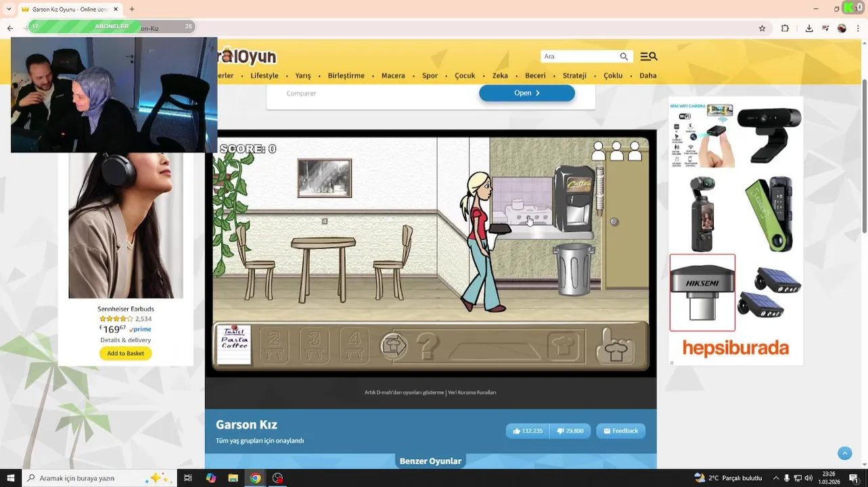Image resolution: width=868 pixels, height=487 pixels.
Task: Click the Artık D-mah'dan oyunları gösterme link
Action: (404, 392)
